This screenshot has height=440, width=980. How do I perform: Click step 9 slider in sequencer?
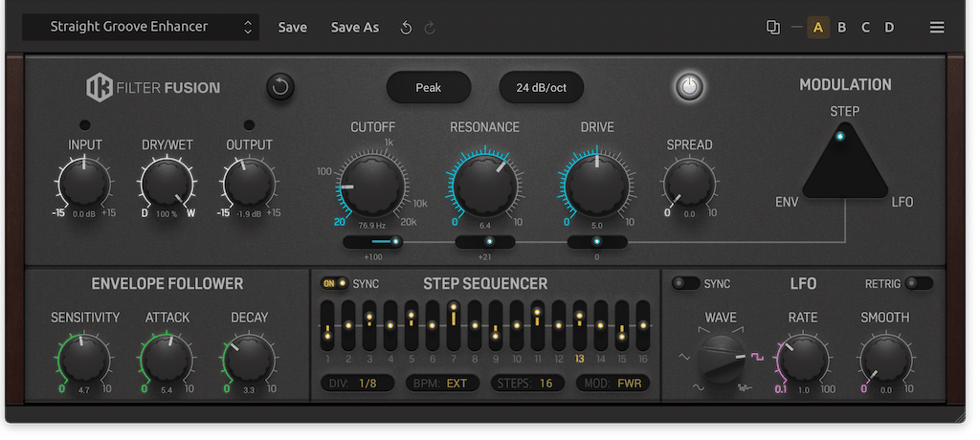pyautogui.click(x=496, y=325)
